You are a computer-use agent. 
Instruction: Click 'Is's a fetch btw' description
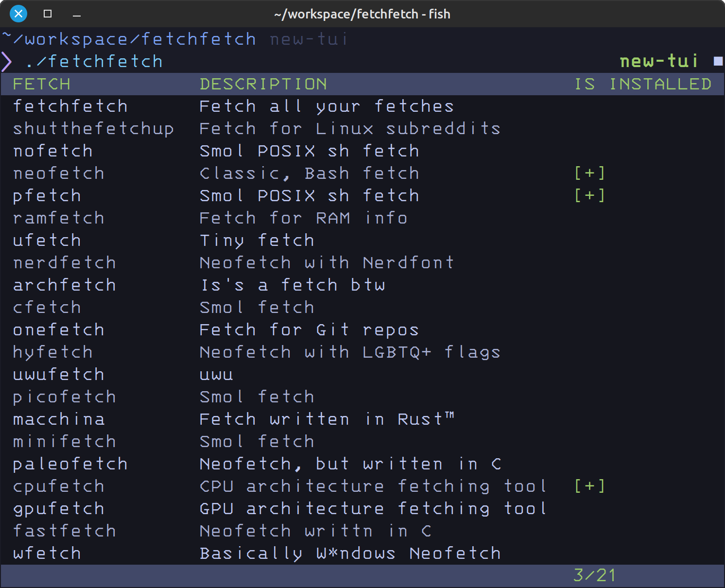[293, 285]
